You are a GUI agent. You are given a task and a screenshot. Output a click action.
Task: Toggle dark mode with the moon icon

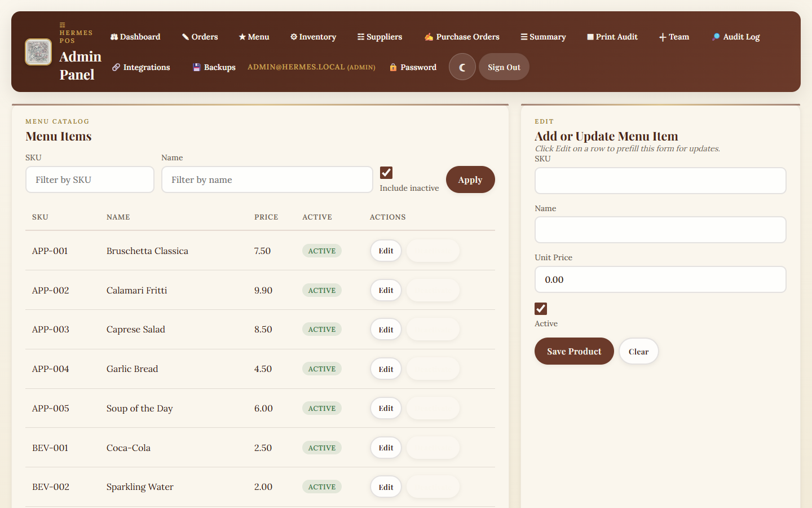click(x=462, y=67)
